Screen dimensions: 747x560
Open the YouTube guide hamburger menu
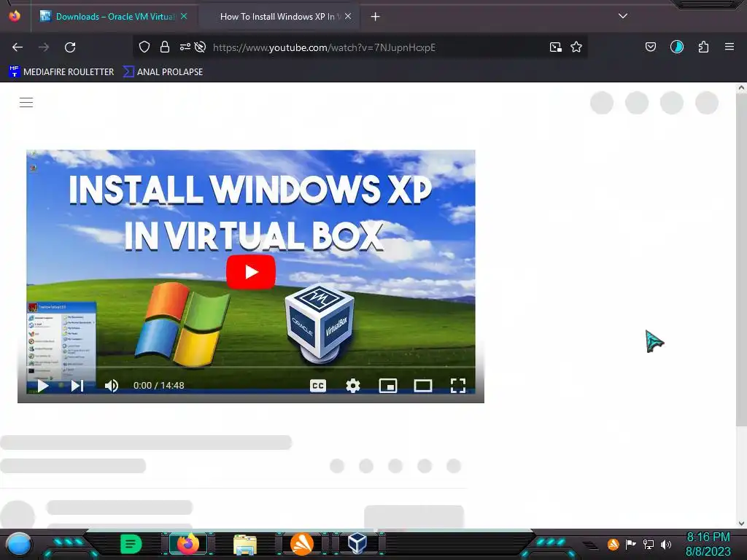26,102
